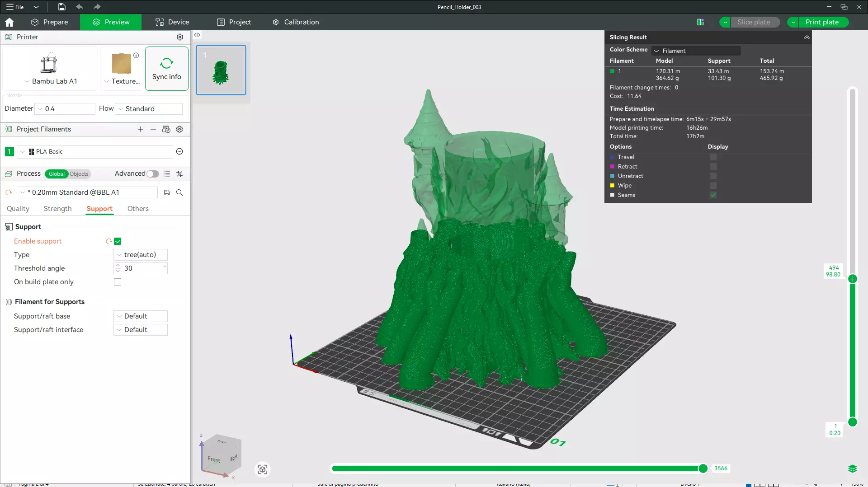Click the view orientation cube

point(222,456)
